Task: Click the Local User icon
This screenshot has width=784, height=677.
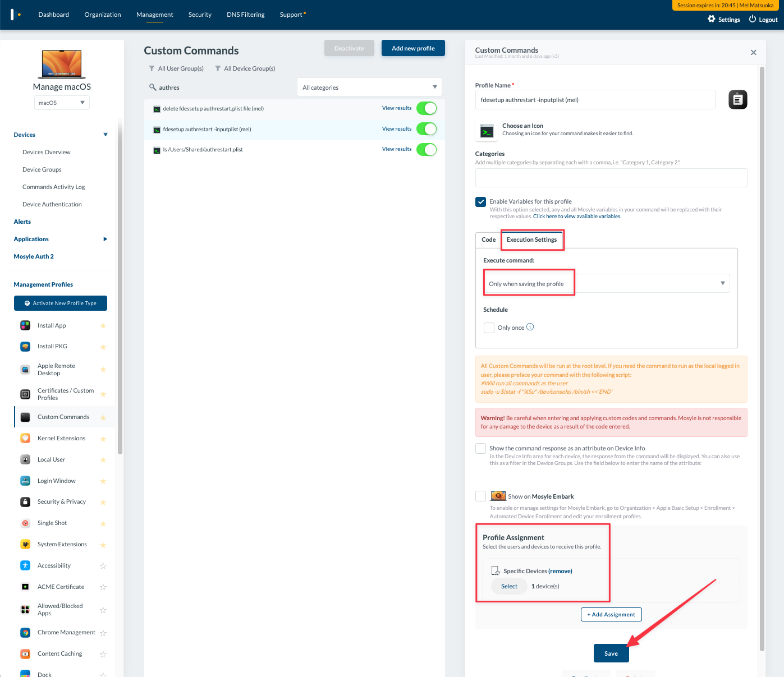Action: coord(25,460)
